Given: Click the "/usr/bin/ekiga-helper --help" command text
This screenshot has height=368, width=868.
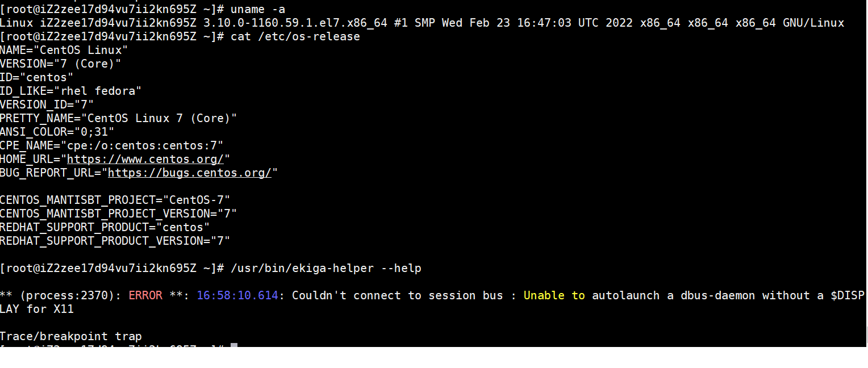Looking at the screenshot, I should (325, 268).
